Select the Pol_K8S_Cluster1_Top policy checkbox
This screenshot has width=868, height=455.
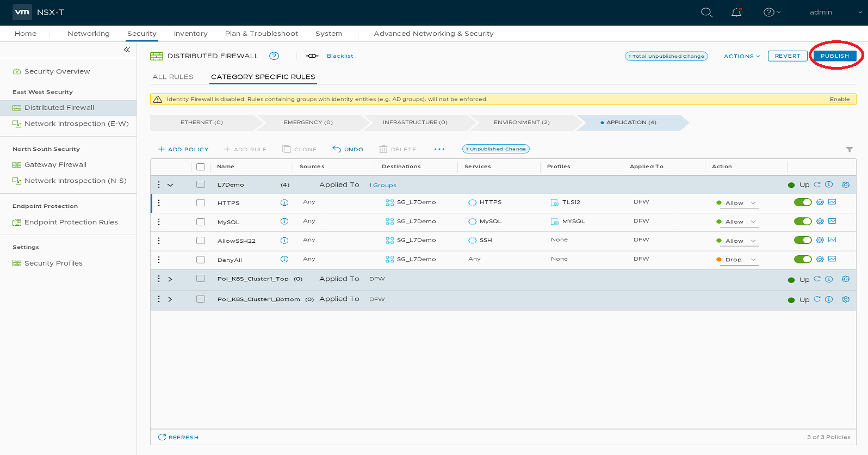(x=201, y=279)
